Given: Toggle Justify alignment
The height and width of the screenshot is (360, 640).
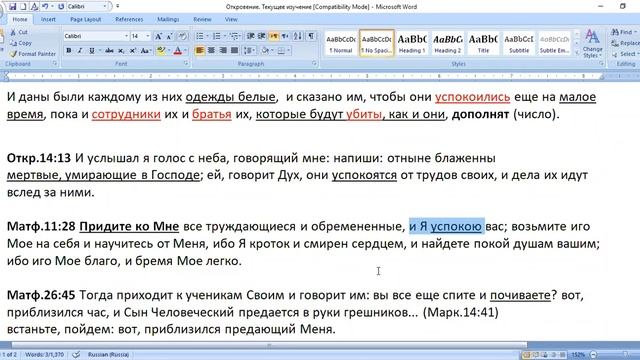Looking at the screenshot, I should pos(234,51).
